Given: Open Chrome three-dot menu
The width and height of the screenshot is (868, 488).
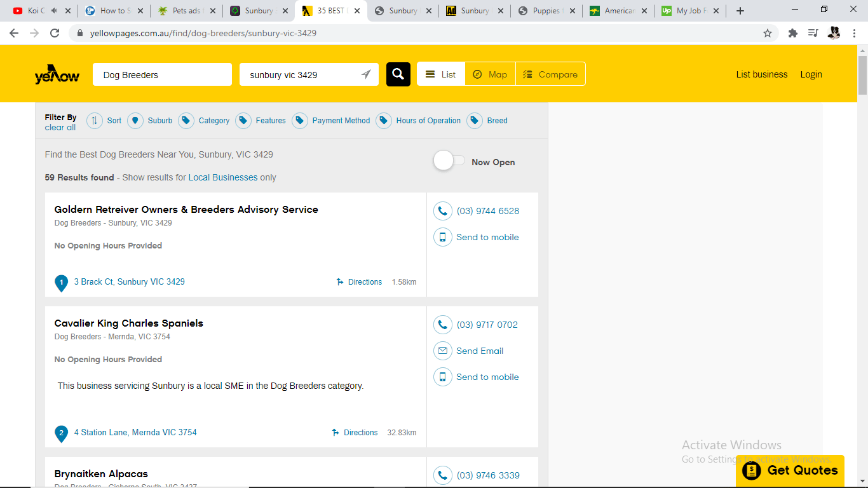Looking at the screenshot, I should [855, 33].
